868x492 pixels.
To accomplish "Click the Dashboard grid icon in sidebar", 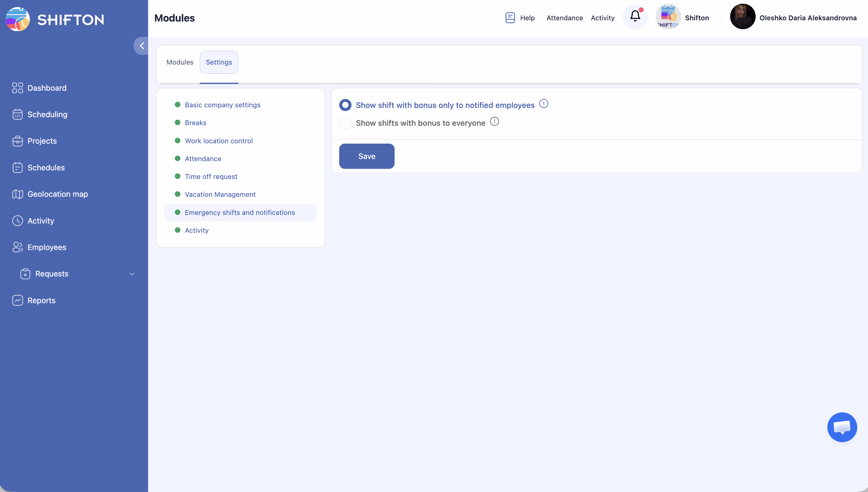I will click(x=17, y=88).
